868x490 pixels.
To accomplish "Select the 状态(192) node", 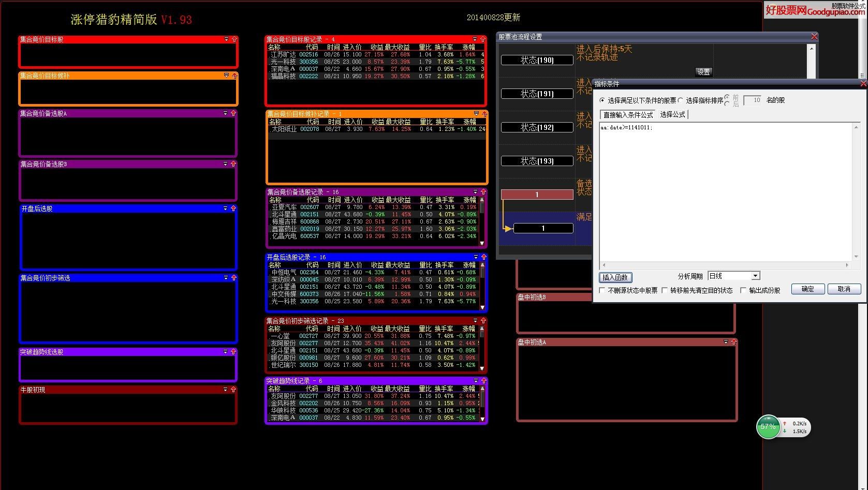I will (x=537, y=127).
